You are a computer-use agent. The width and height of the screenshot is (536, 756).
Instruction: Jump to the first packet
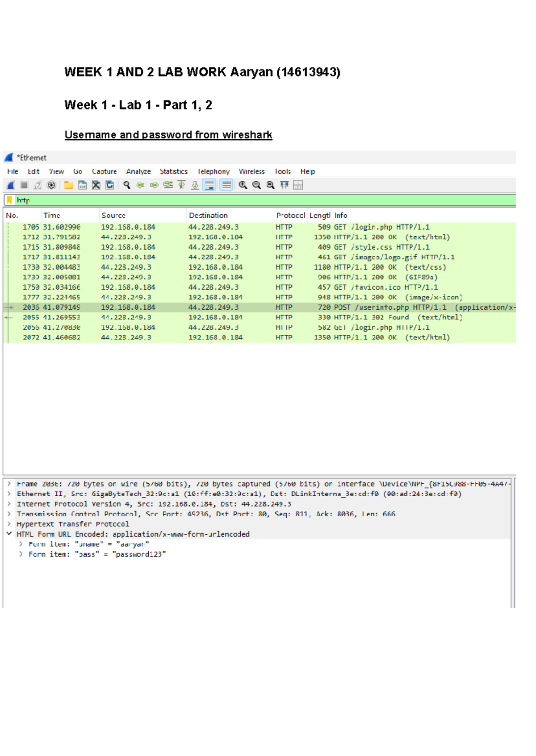[x=182, y=185]
